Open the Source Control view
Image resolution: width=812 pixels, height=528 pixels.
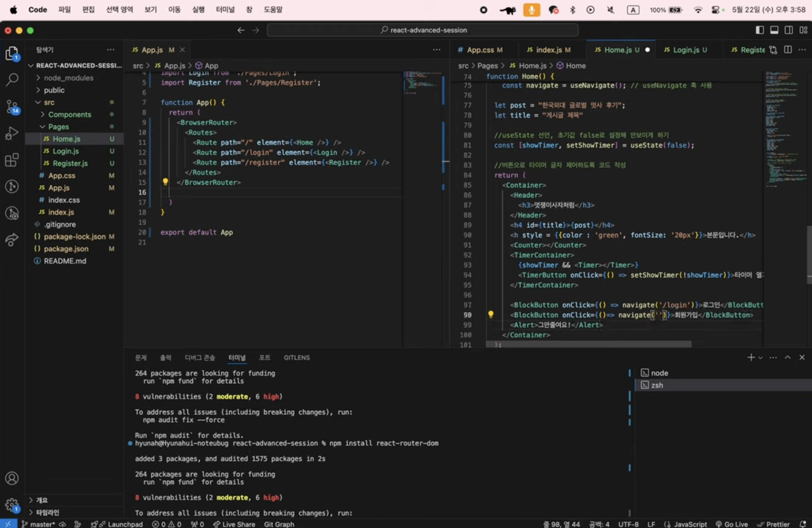tap(12, 106)
